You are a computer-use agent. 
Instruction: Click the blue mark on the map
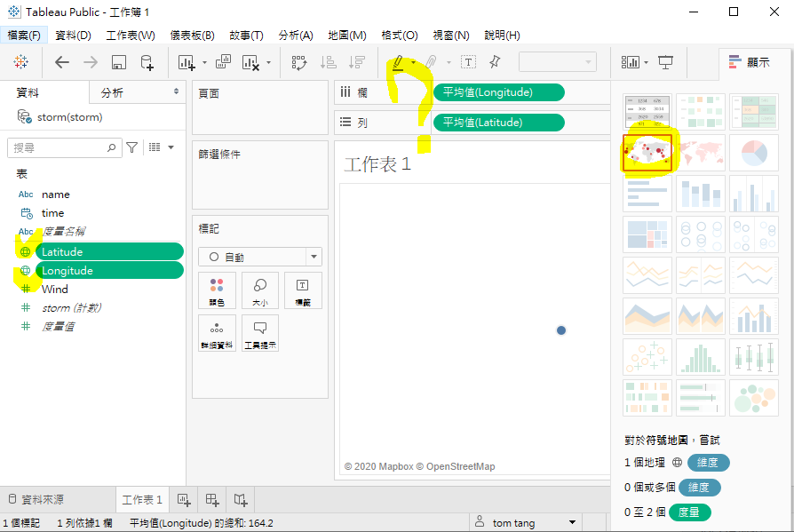561,330
